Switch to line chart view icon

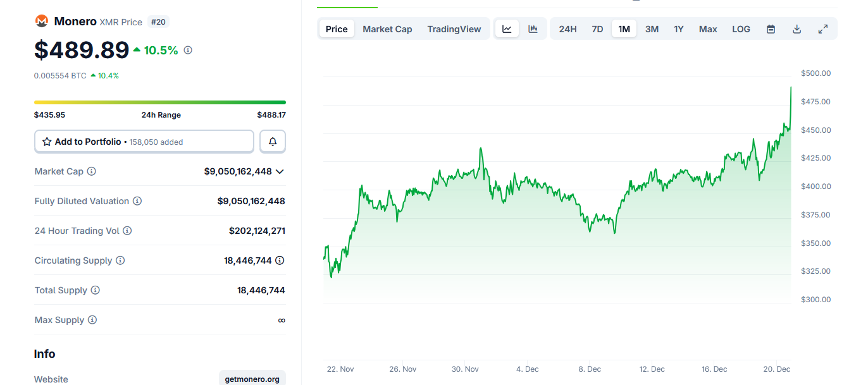tap(507, 28)
